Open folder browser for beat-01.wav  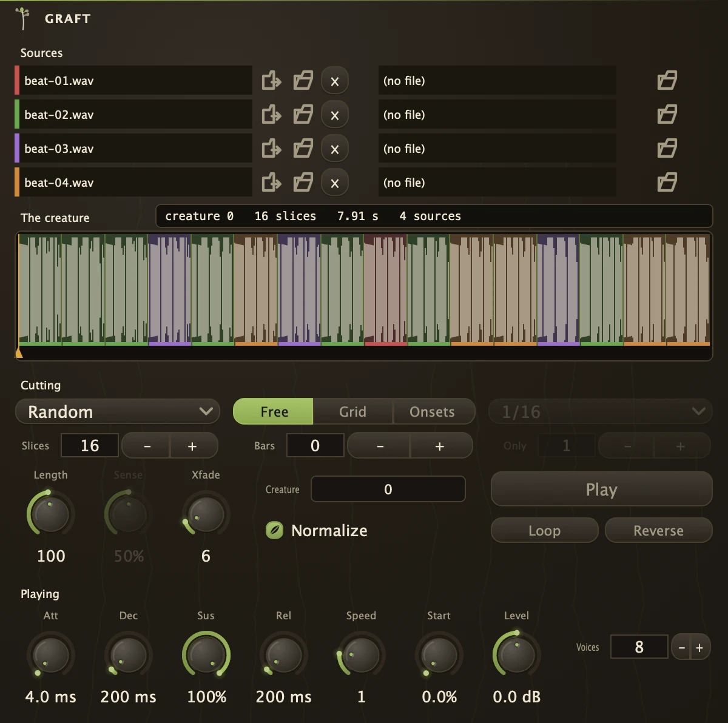tap(303, 81)
